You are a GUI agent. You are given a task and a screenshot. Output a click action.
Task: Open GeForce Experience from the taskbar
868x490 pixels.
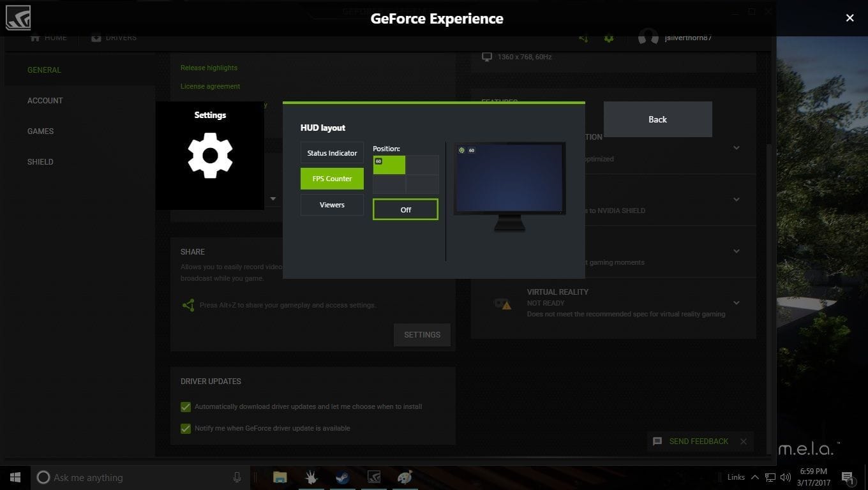pyautogui.click(x=373, y=477)
